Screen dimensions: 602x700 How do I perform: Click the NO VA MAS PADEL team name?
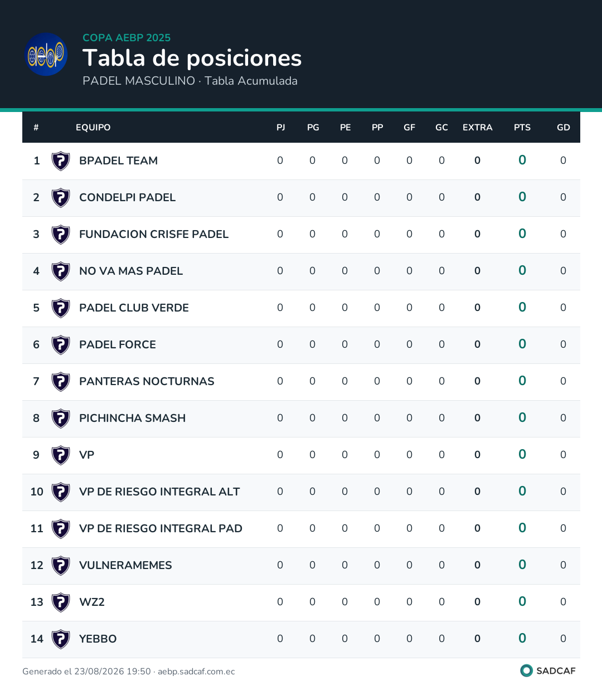point(131,271)
